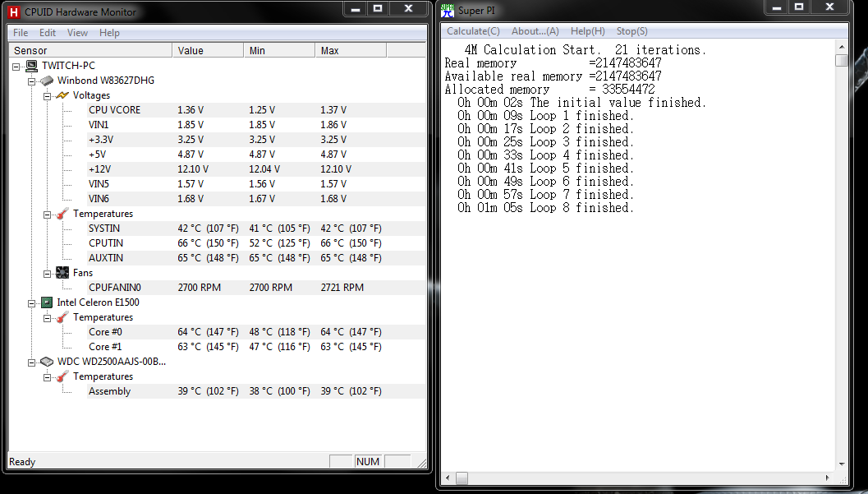Collapse the Winbond Temperatures group
This screenshot has height=494, width=868.
pos(47,215)
